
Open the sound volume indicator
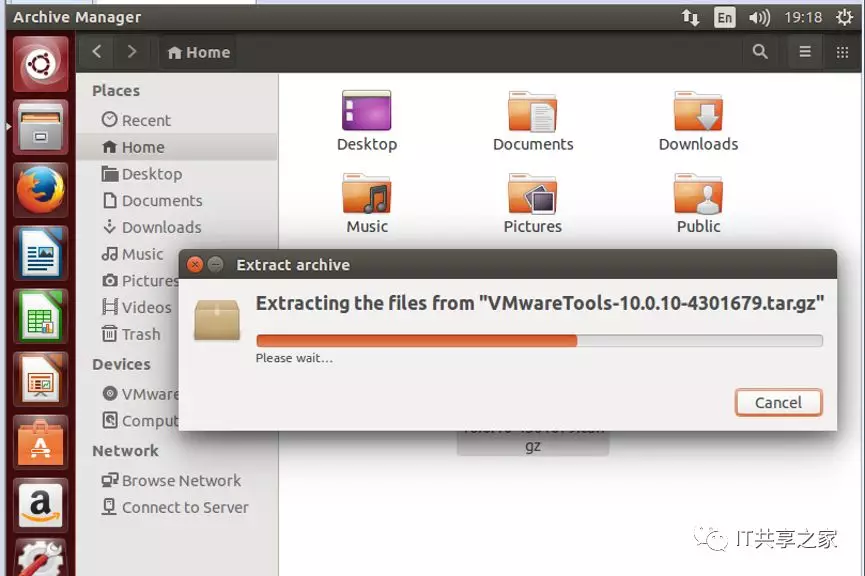759,18
